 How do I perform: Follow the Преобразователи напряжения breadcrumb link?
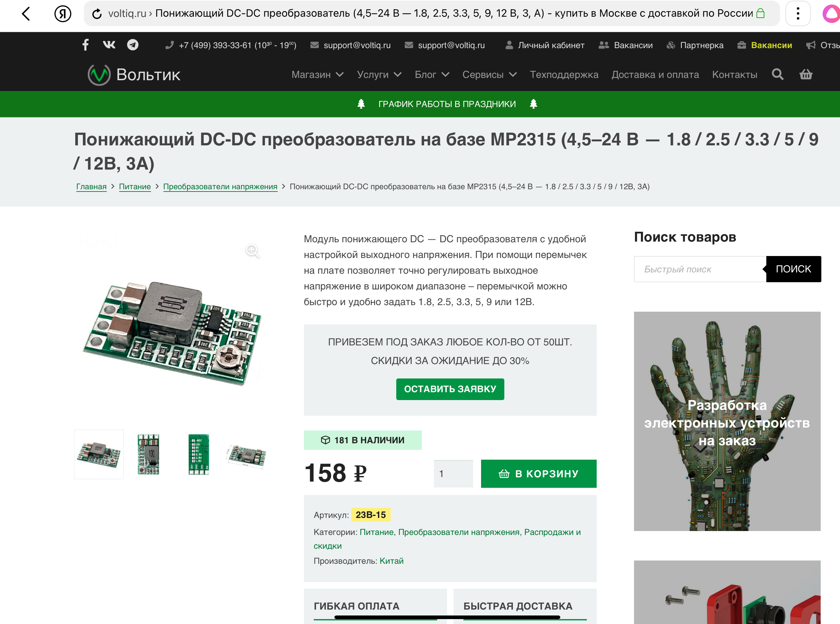(x=220, y=187)
